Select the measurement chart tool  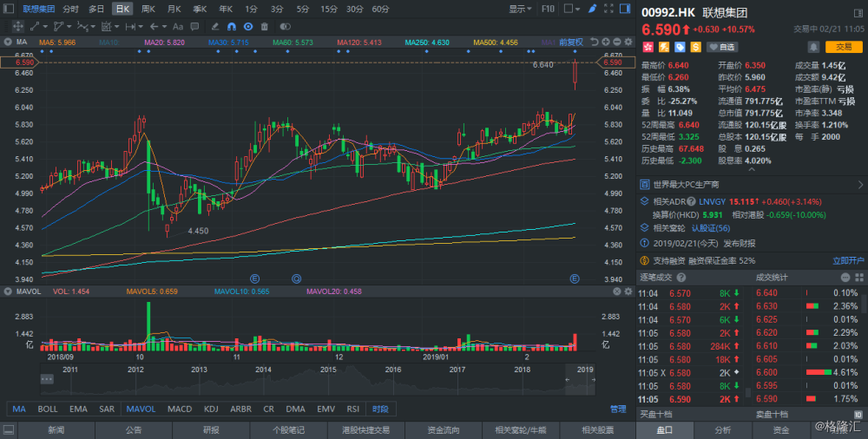[106, 26]
